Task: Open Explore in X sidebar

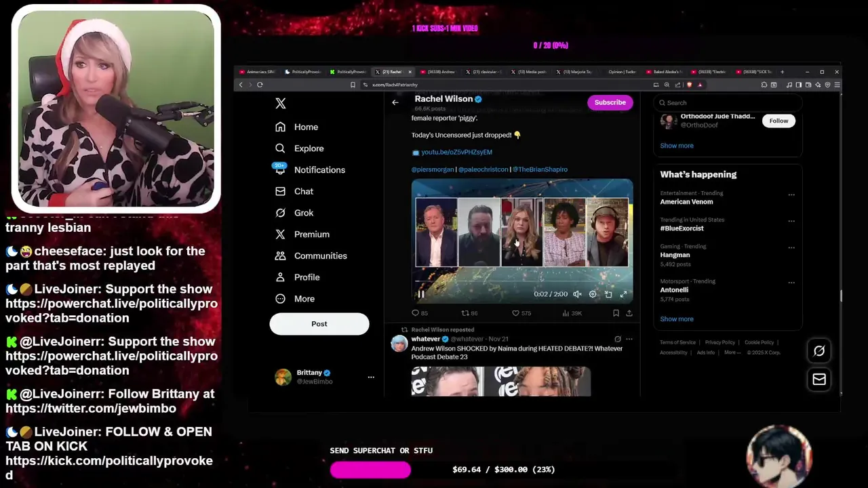Action: tap(299, 148)
